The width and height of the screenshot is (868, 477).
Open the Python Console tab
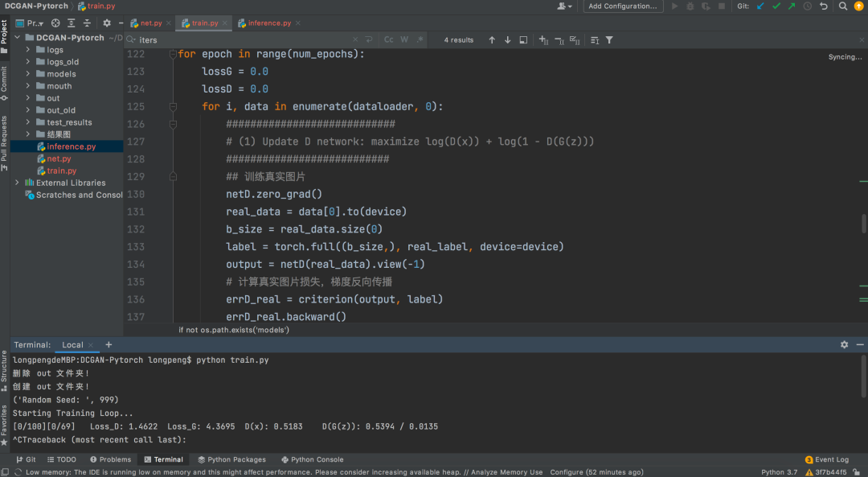[312, 460]
